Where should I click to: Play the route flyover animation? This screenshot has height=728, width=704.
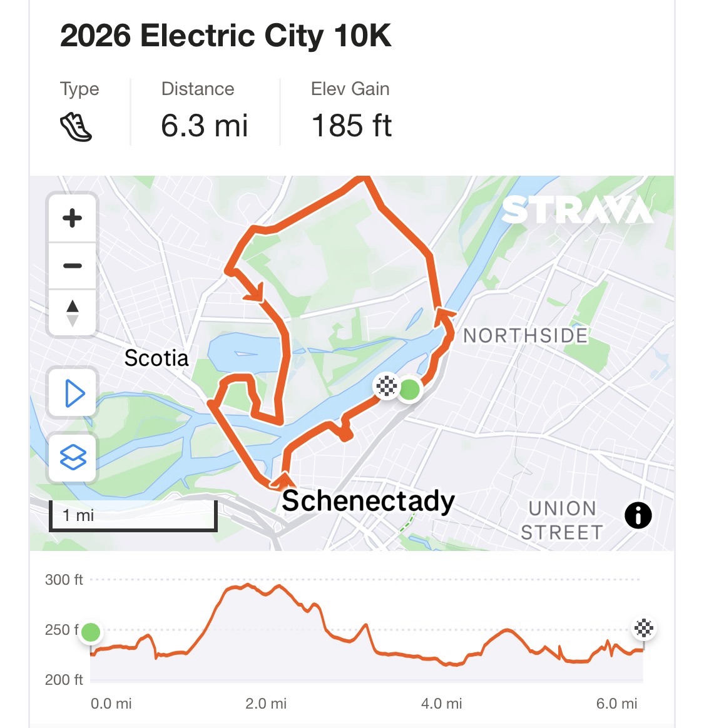pyautogui.click(x=74, y=394)
